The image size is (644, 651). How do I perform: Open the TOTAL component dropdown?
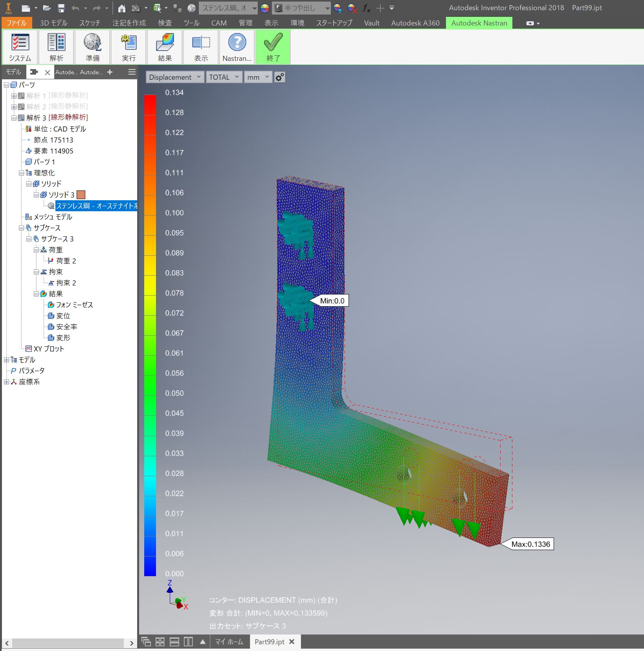click(x=224, y=77)
